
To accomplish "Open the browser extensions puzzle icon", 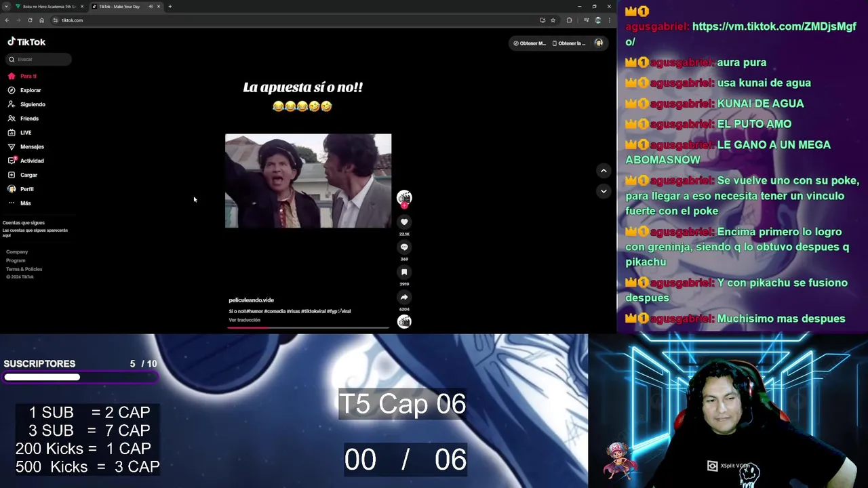I will [569, 20].
